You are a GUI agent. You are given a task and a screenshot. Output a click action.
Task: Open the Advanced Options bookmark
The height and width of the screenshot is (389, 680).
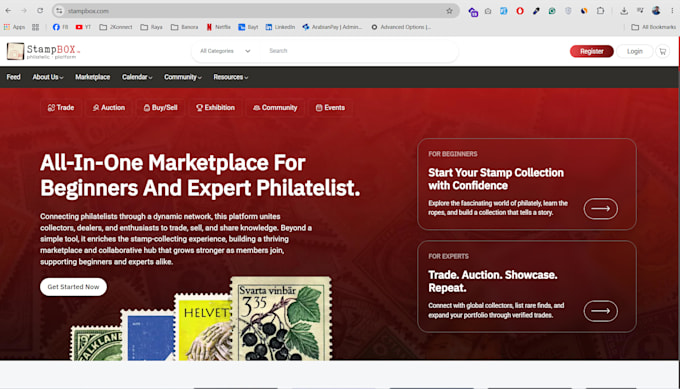coord(401,27)
